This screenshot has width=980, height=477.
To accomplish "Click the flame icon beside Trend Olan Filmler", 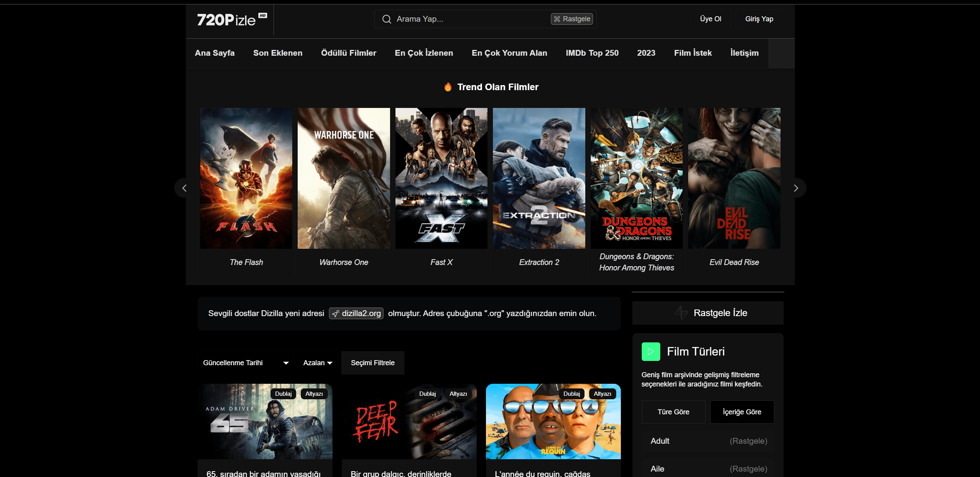I will pos(448,87).
